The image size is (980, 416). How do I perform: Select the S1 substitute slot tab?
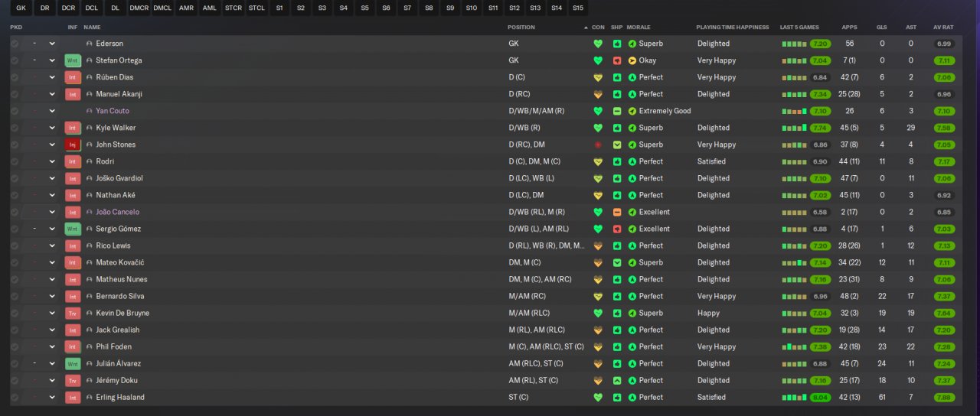(x=279, y=8)
